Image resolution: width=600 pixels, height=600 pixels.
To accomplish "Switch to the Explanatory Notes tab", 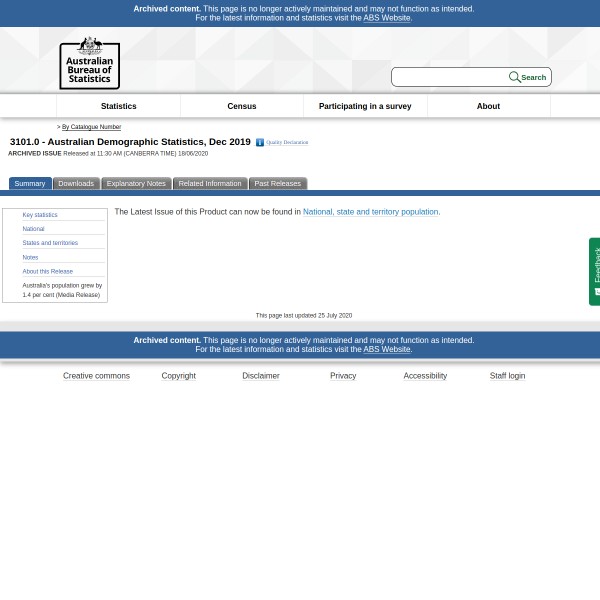I will [x=136, y=184].
